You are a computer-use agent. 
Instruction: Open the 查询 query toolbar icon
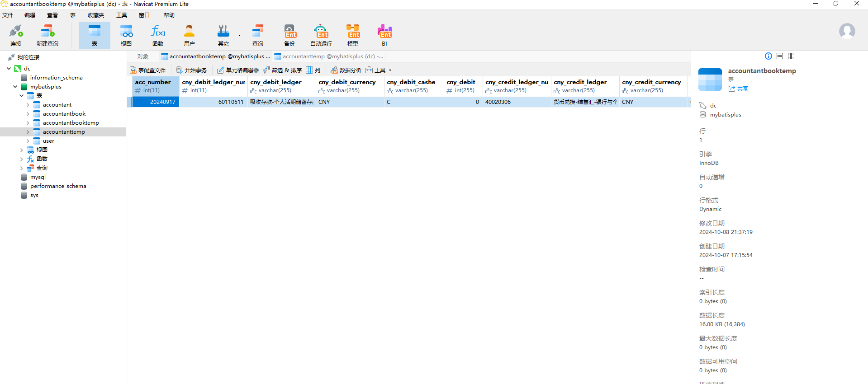click(258, 35)
